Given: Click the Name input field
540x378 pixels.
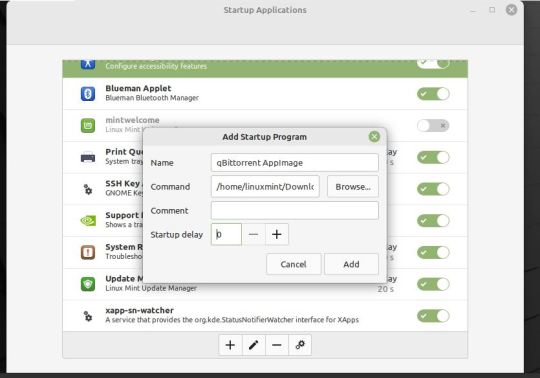Looking at the screenshot, I should point(295,162).
